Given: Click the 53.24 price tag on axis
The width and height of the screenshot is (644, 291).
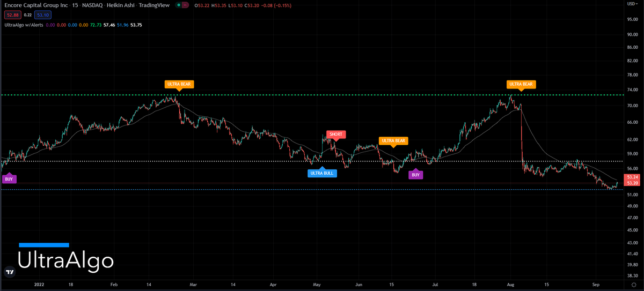Looking at the screenshot, I should (632, 177).
